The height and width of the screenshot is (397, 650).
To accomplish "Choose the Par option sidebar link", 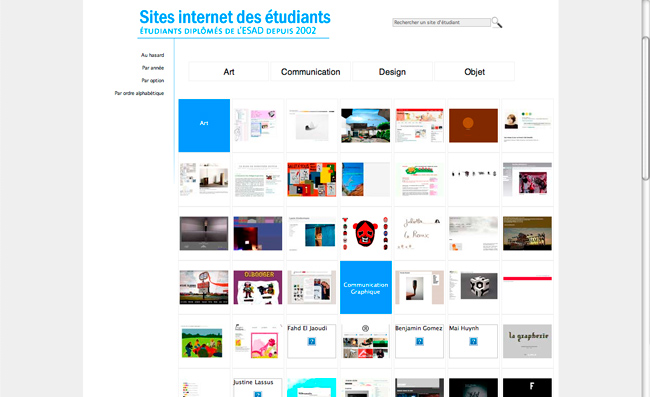I will 153,80.
